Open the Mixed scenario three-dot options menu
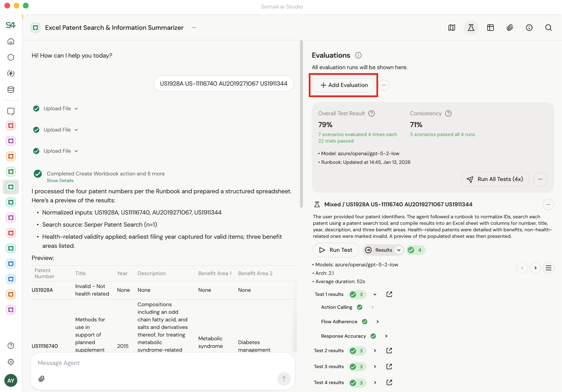The image size is (562, 392). click(x=548, y=204)
